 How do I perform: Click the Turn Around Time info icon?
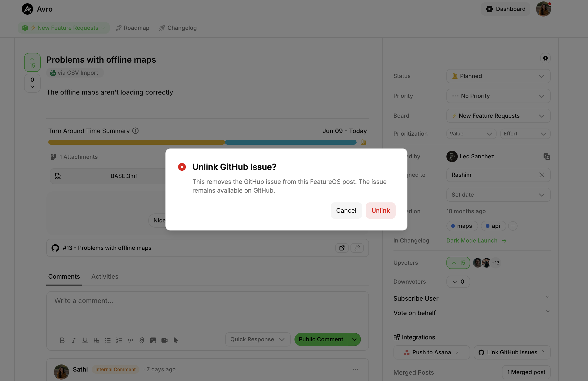tap(135, 131)
